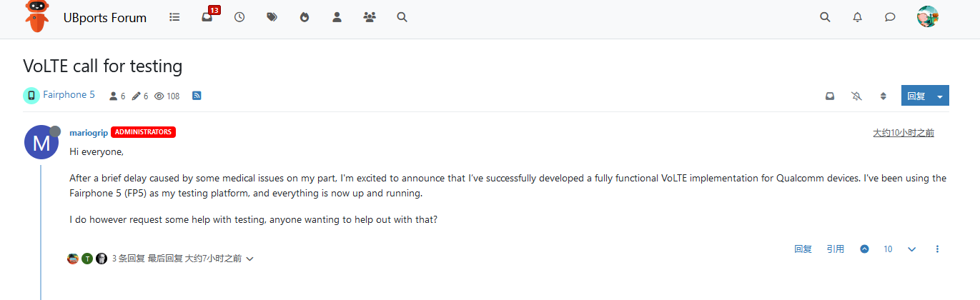The width and height of the screenshot is (980, 300).
Task: Open post tools three-dot menu
Action: click(x=937, y=249)
